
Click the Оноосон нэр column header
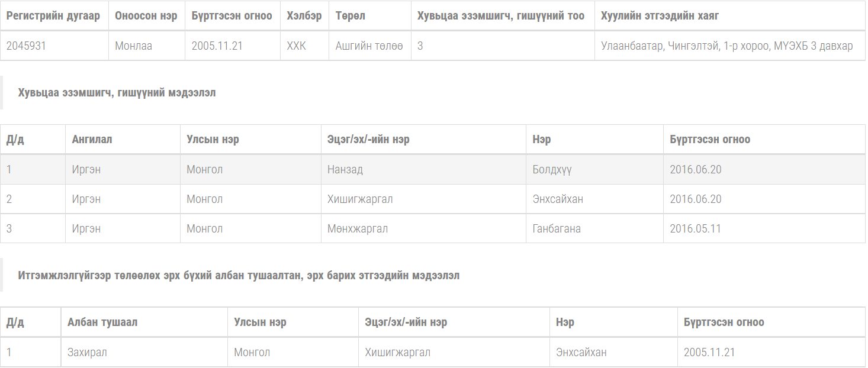(146, 15)
